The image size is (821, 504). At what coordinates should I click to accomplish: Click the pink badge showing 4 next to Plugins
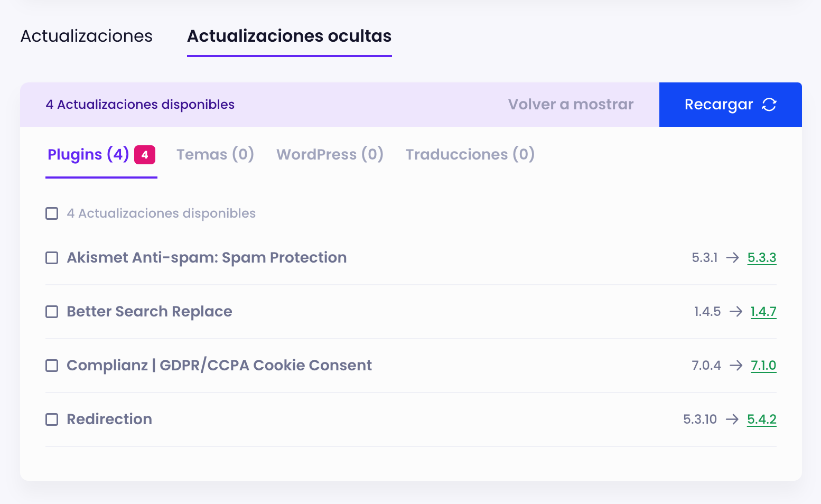[144, 155]
